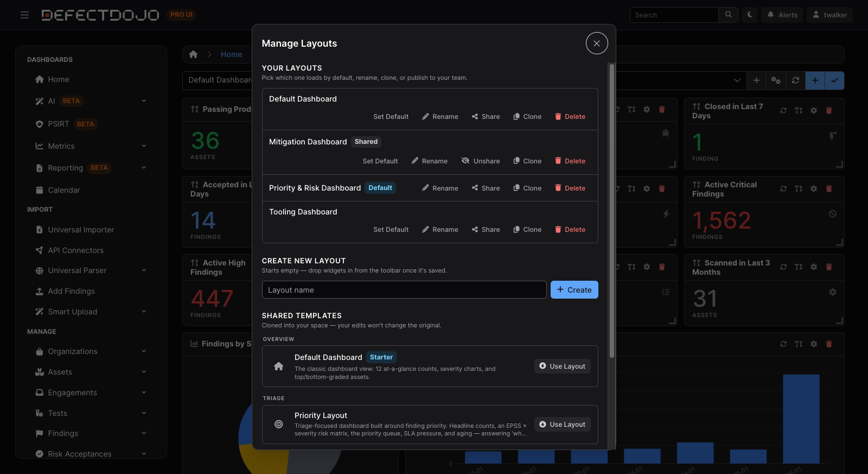Expand the Universal Parser section
Viewport: 868px width, 474px height.
[x=144, y=270]
